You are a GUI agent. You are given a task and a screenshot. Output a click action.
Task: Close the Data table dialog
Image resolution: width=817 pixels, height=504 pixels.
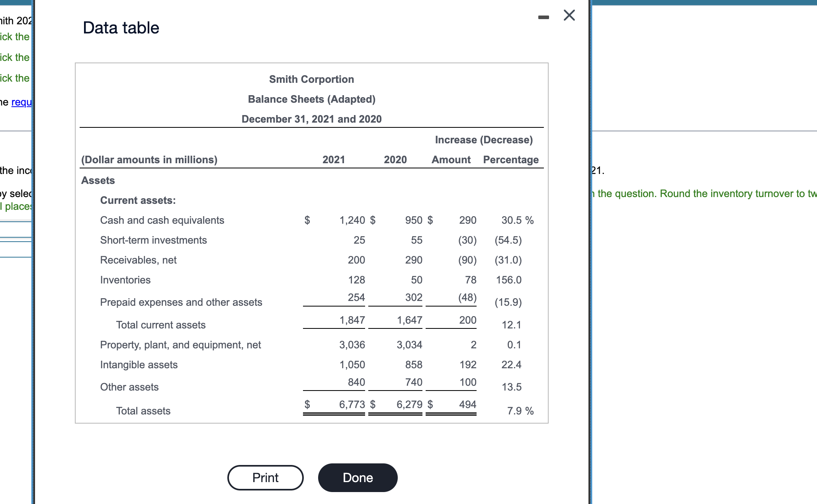pos(569,16)
